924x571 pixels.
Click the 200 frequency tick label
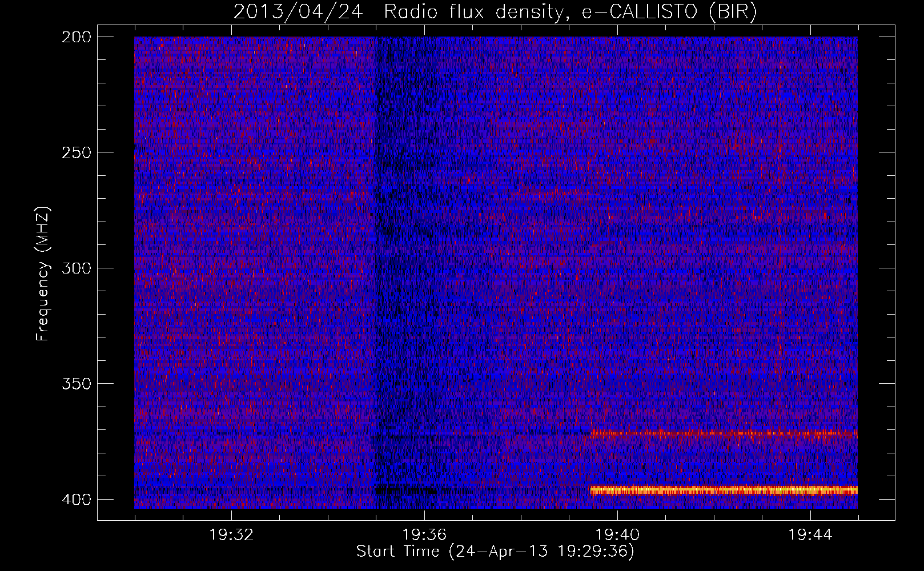(76, 37)
